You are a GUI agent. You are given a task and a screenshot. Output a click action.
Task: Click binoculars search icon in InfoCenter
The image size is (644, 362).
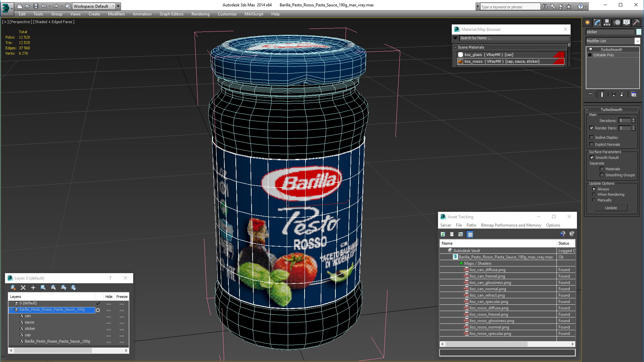coord(544,6)
